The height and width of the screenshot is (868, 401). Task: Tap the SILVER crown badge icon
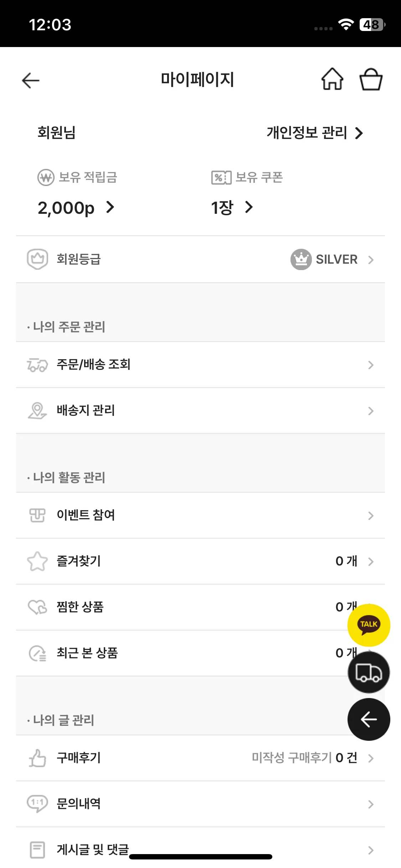pos(301,259)
